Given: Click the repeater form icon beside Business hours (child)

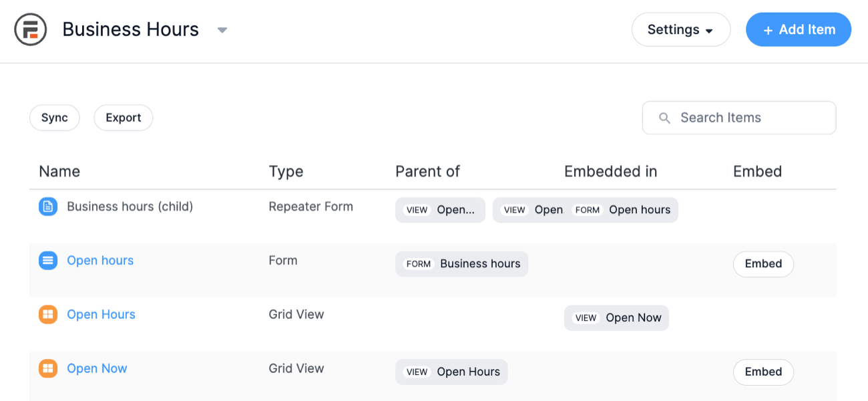Looking at the screenshot, I should coord(48,207).
